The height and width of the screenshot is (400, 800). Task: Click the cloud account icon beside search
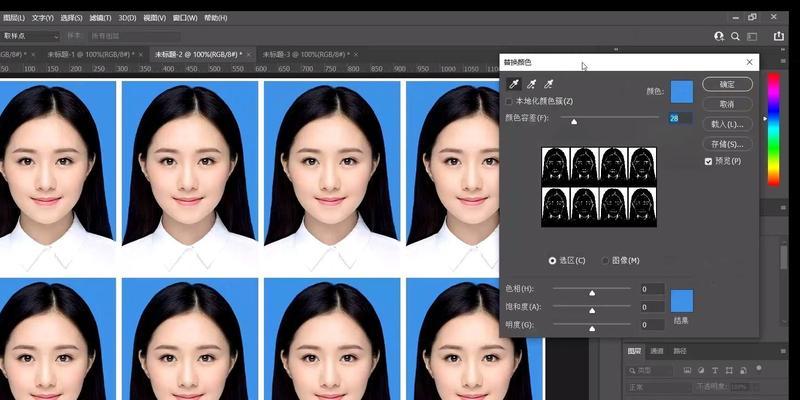719,36
